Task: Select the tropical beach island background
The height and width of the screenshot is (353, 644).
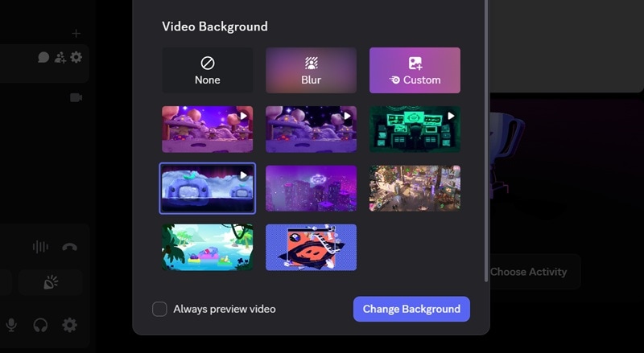Action: pyautogui.click(x=208, y=247)
